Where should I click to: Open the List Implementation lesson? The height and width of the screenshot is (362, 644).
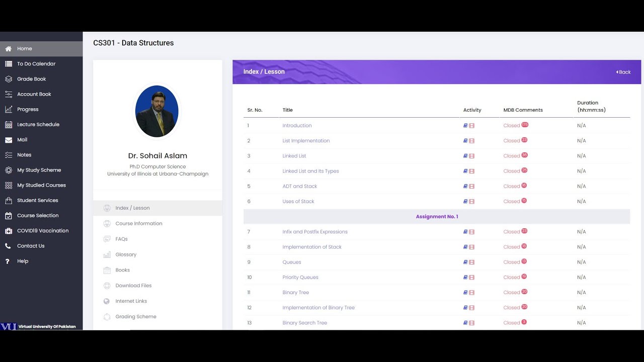[x=306, y=141]
